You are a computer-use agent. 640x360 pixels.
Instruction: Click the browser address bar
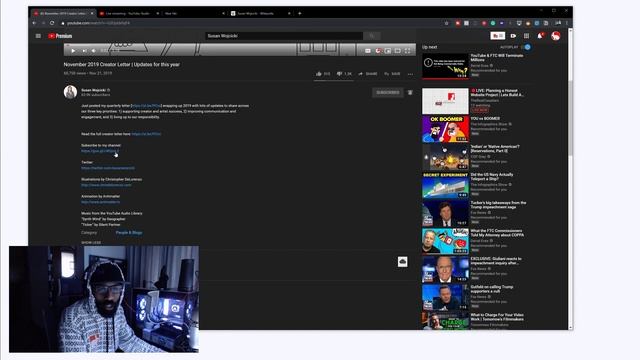pos(253,23)
